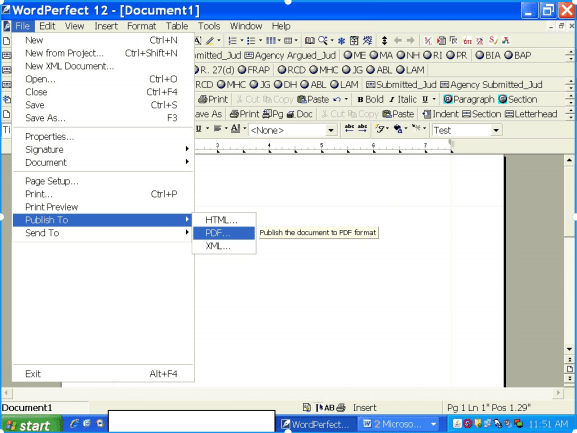
Task: Click the Bold formatting button
Action: (x=370, y=99)
